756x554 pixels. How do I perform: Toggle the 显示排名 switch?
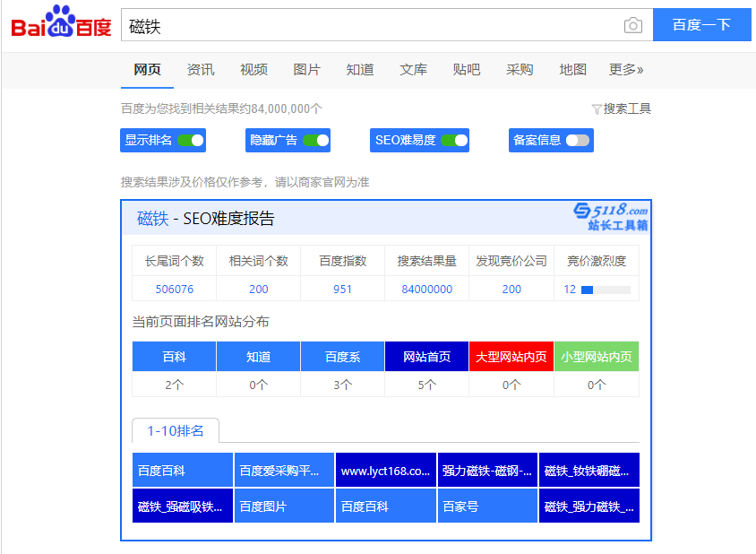coord(191,141)
